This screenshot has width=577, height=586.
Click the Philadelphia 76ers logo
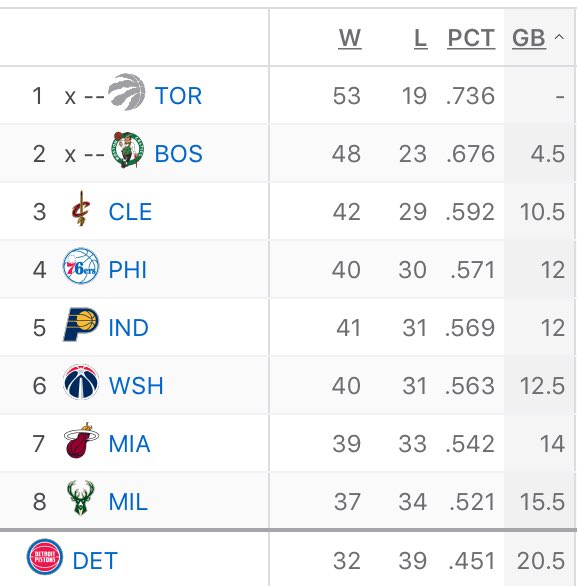81,266
